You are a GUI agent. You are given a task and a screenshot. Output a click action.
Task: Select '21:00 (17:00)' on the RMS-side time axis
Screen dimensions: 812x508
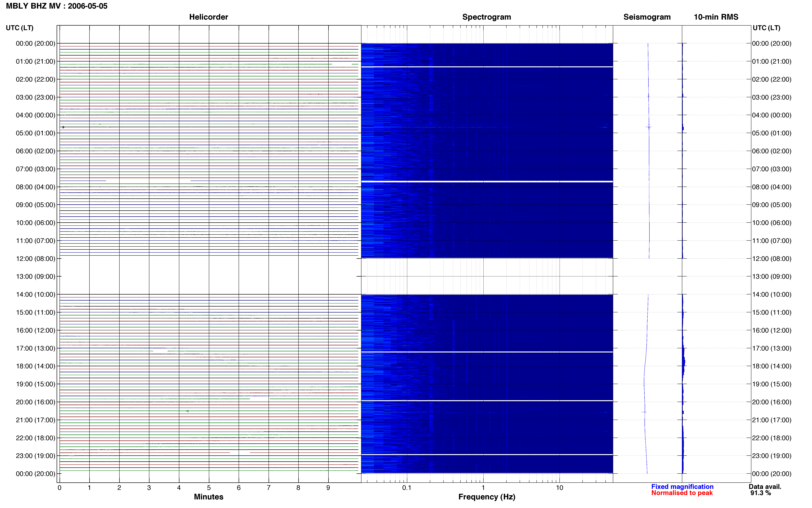(x=771, y=420)
